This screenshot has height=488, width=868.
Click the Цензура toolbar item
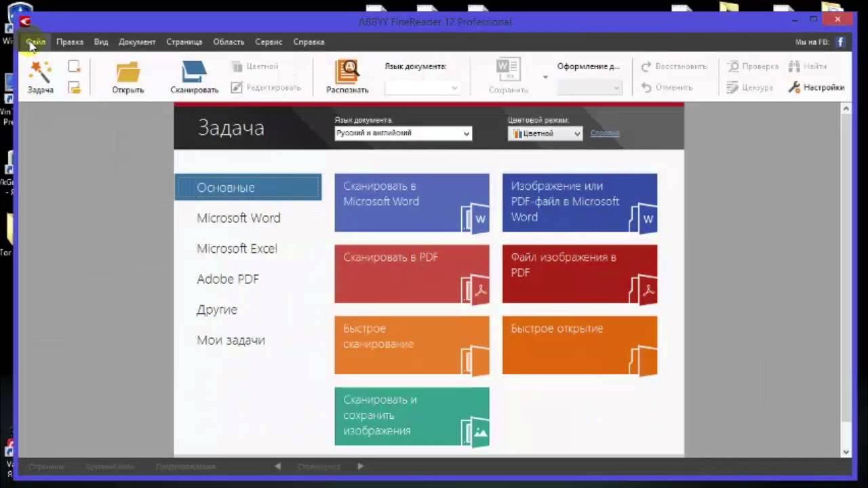coord(750,87)
